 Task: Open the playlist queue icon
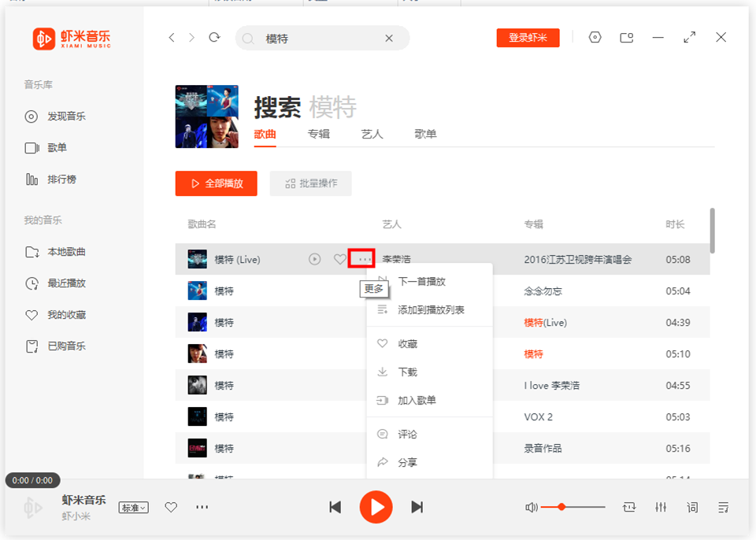723,508
